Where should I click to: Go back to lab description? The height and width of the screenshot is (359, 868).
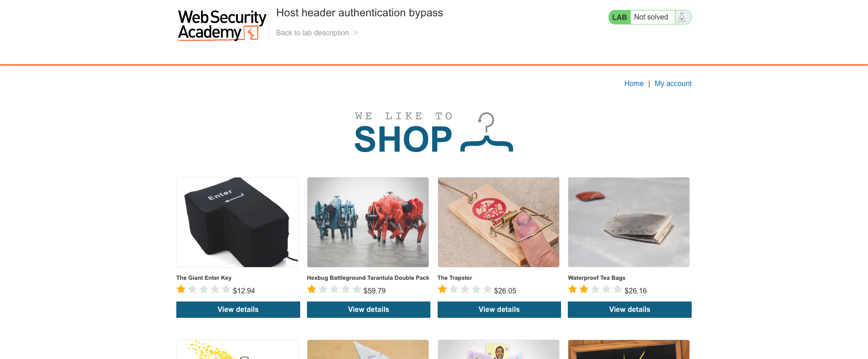[312, 33]
